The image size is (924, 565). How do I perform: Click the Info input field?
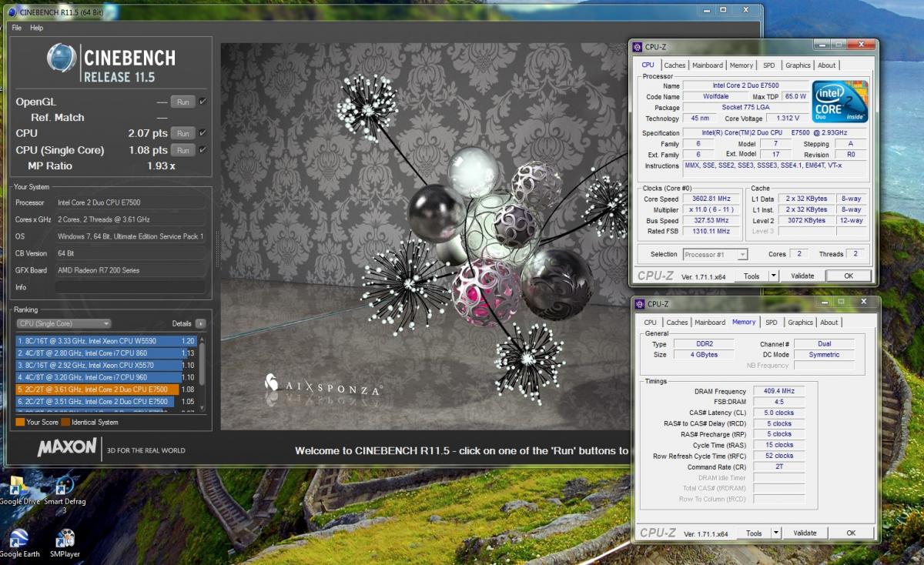[x=130, y=287]
